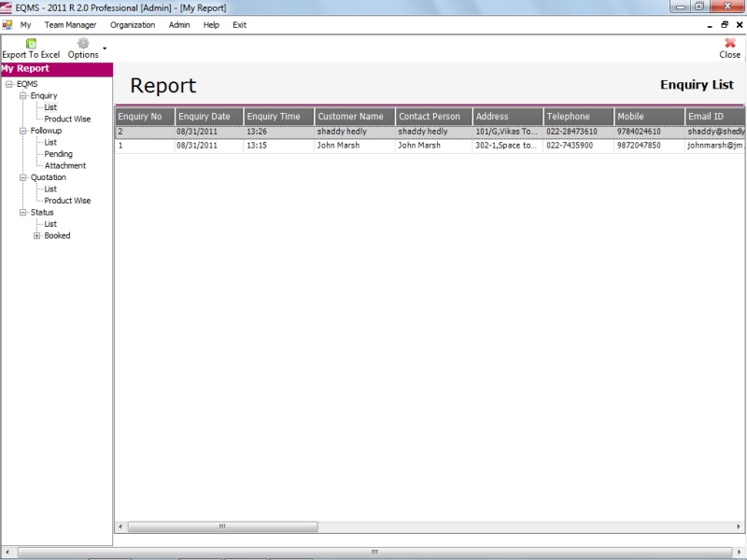
Task: Restore the inner report window
Action: [x=726, y=24]
